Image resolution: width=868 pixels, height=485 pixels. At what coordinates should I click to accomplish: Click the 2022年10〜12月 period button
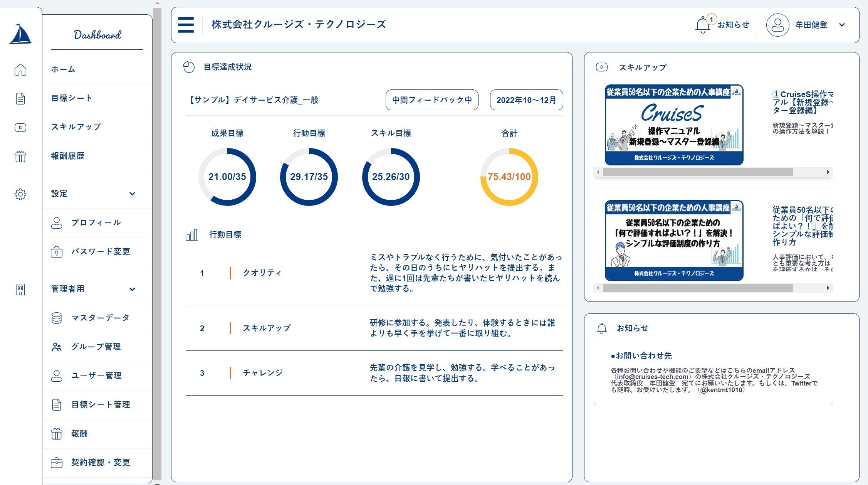(526, 100)
